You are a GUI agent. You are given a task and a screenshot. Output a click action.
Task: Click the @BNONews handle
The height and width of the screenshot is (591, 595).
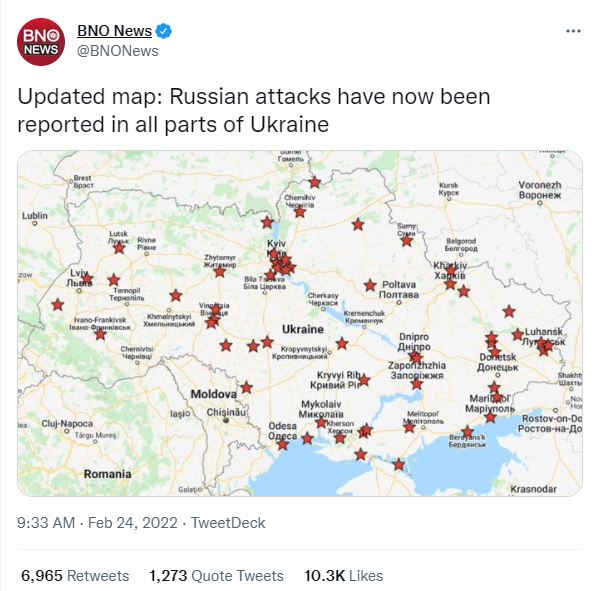pyautogui.click(x=118, y=51)
